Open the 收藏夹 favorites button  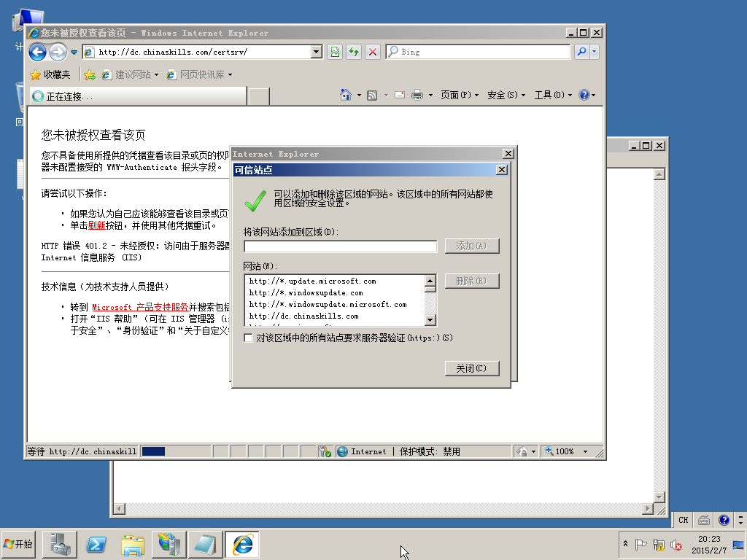pos(50,75)
